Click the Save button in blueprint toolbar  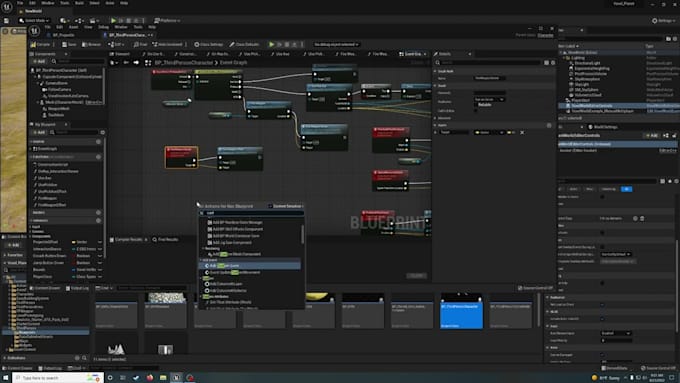click(x=69, y=44)
